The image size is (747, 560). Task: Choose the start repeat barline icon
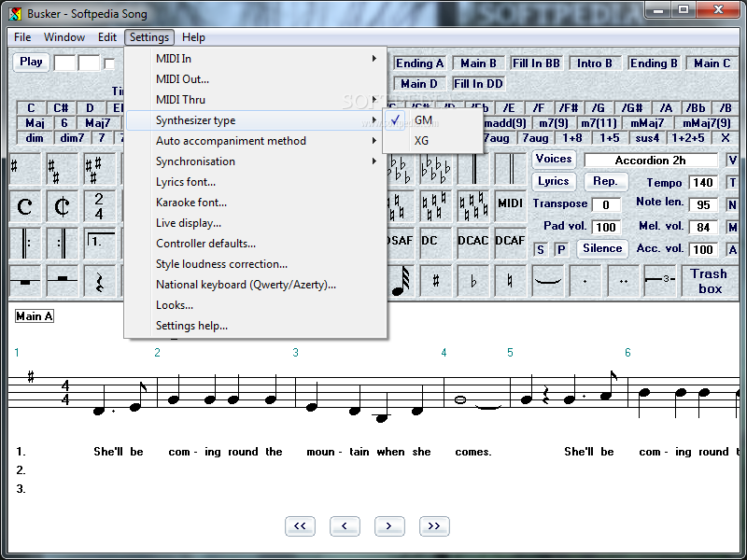pos(25,244)
